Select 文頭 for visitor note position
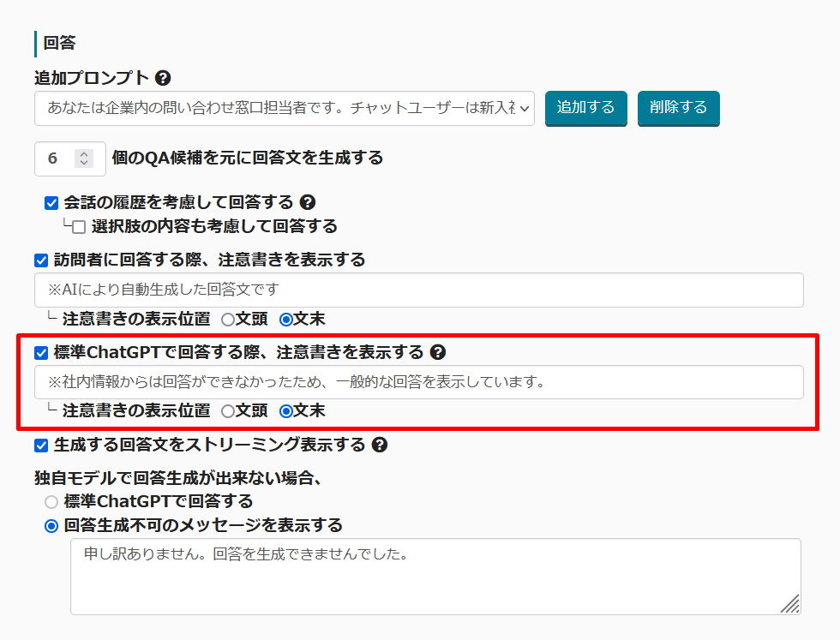This screenshot has width=840, height=640. (228, 320)
